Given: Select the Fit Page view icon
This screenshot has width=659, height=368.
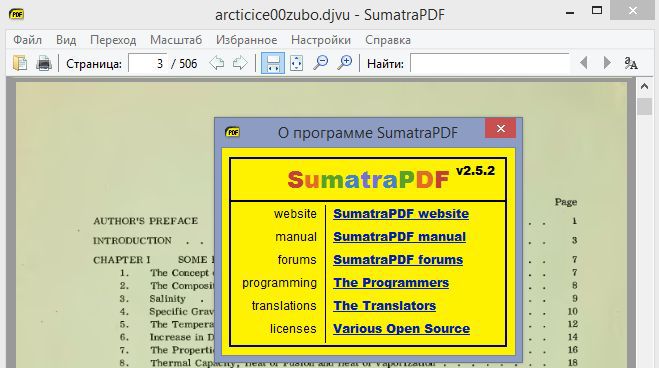Looking at the screenshot, I should pos(296,63).
